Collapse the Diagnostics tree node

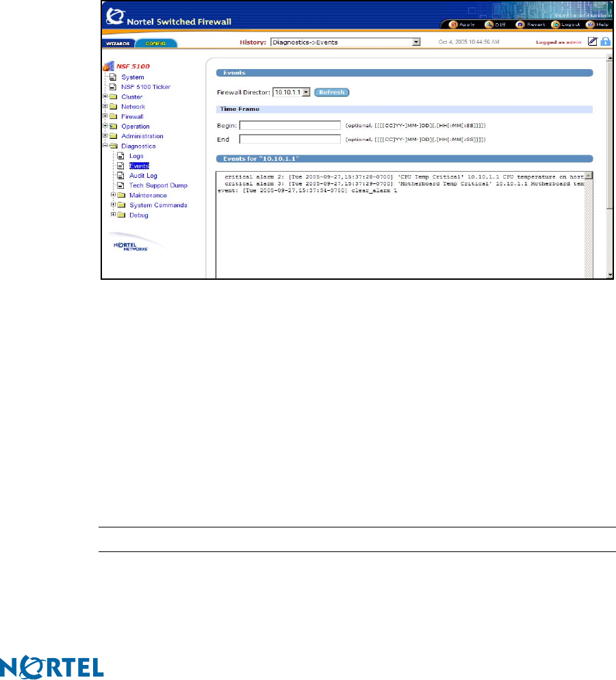(105, 146)
